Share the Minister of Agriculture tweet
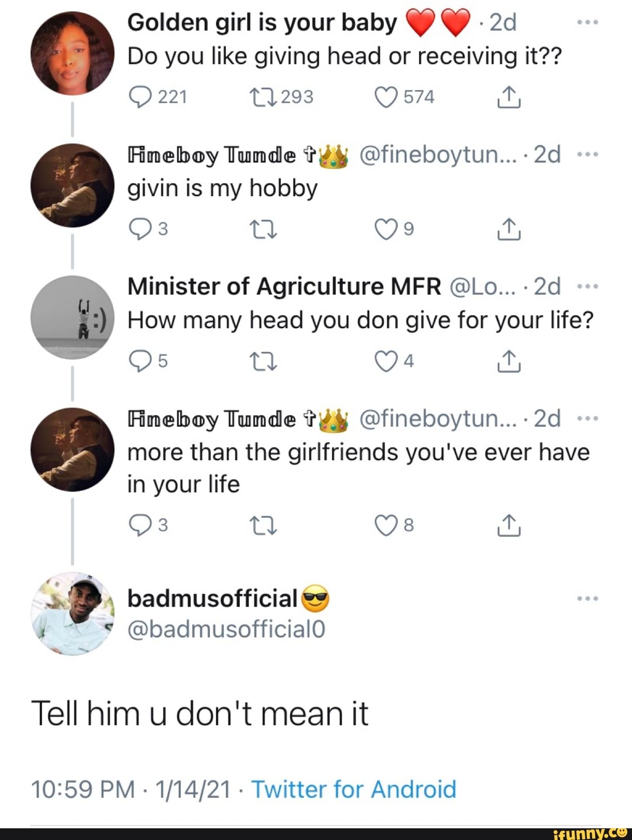Viewport: 632px width, 840px height. point(509,362)
